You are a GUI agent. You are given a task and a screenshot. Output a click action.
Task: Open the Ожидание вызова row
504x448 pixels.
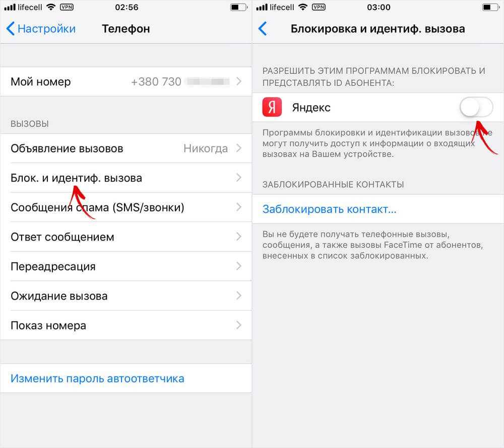point(126,296)
